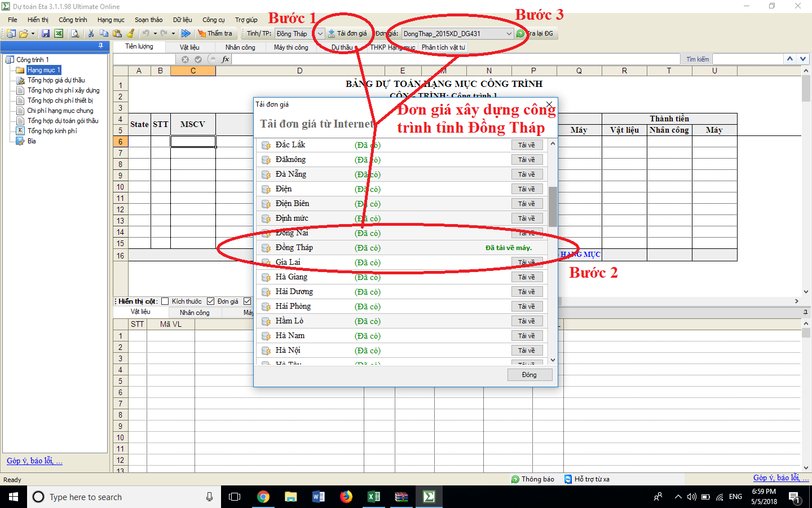This screenshot has width=812, height=508.
Task: Click the print preview magnifier icon
Action: [75, 34]
